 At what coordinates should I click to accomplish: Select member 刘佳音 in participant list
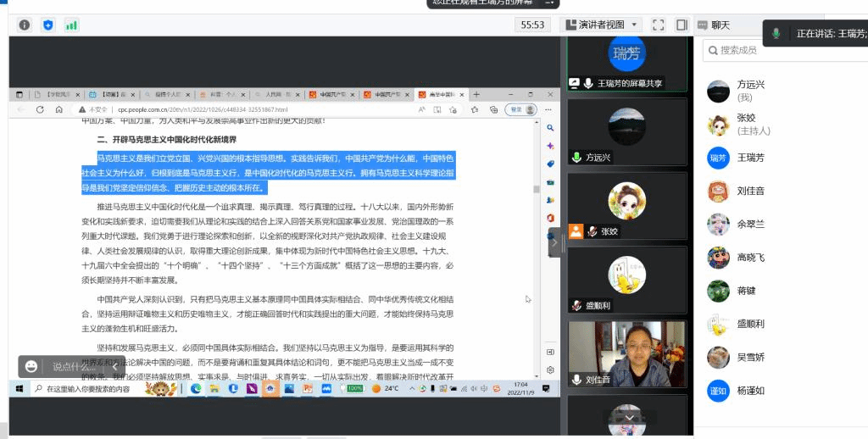coord(750,191)
